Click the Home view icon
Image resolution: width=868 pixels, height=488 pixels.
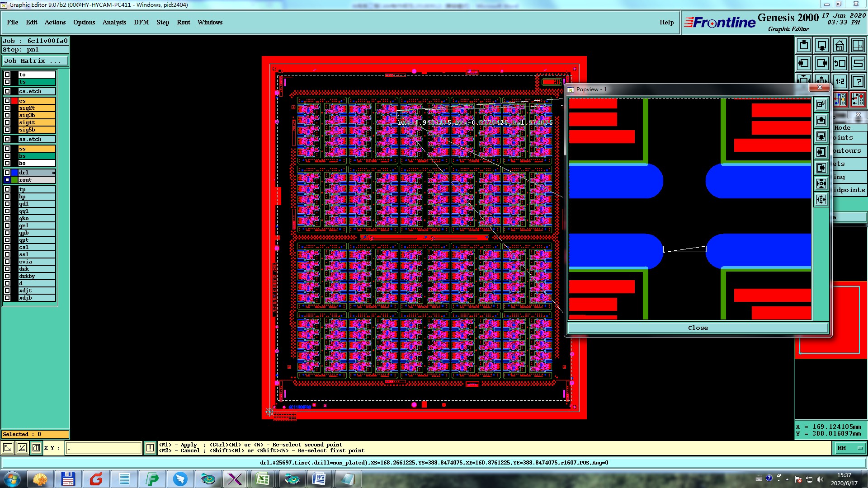tap(840, 45)
